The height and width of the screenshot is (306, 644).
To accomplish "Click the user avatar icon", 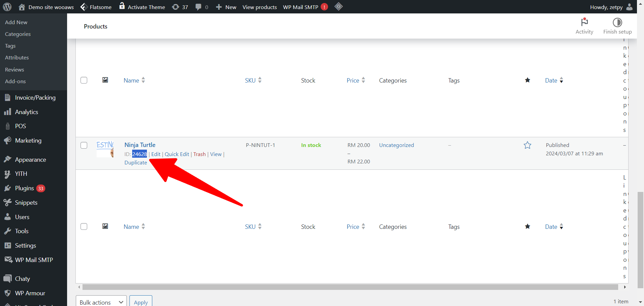I will coord(630,7).
